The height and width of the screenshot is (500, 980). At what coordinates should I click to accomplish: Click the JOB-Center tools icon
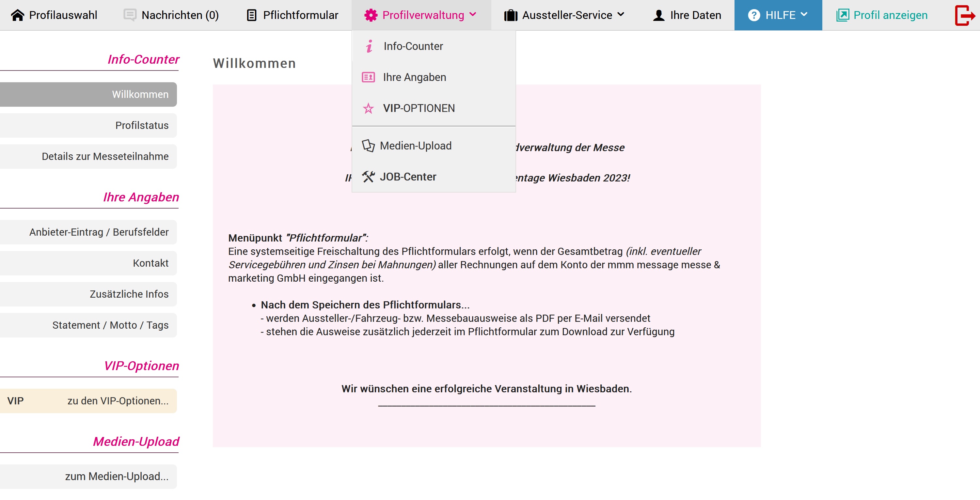pyautogui.click(x=368, y=177)
